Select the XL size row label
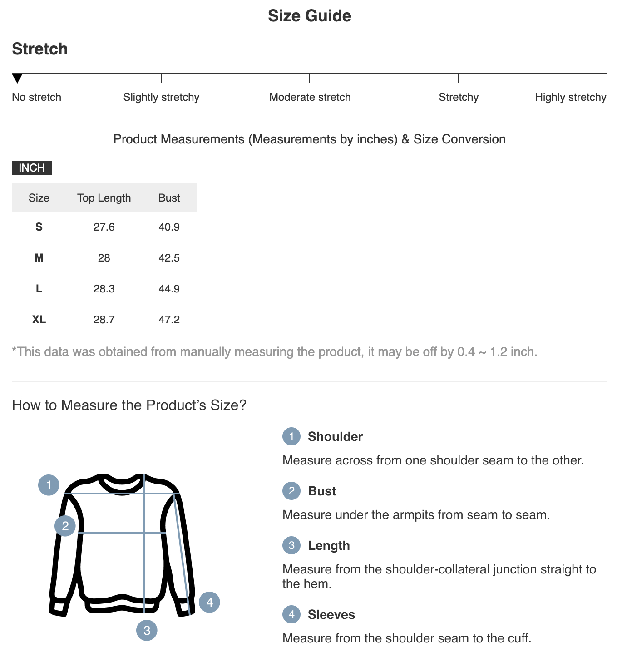 point(39,320)
